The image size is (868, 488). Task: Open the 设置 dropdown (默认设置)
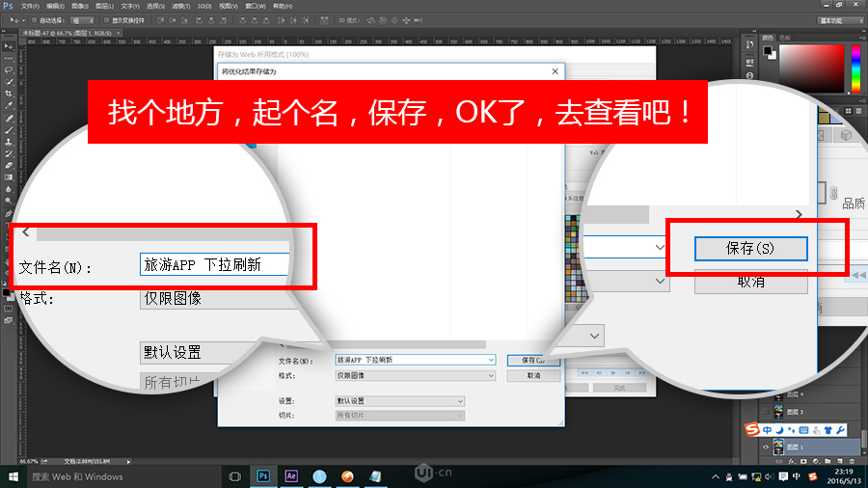(x=399, y=401)
